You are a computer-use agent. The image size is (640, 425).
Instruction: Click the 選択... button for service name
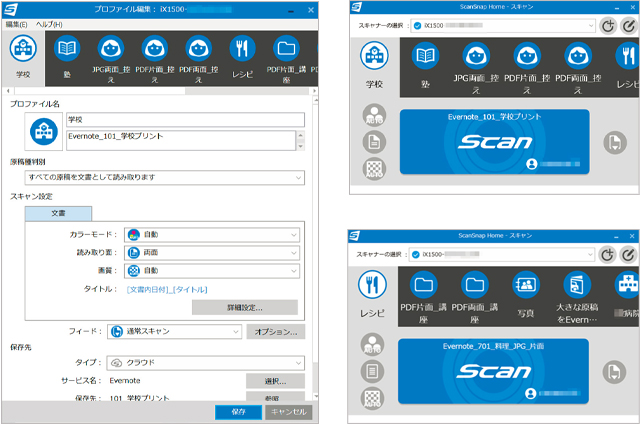(276, 381)
